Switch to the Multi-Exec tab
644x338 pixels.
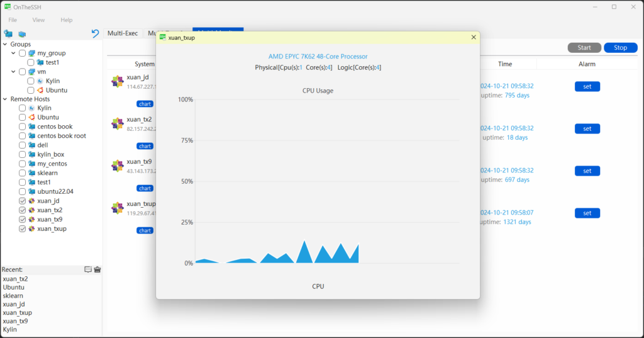coord(123,33)
